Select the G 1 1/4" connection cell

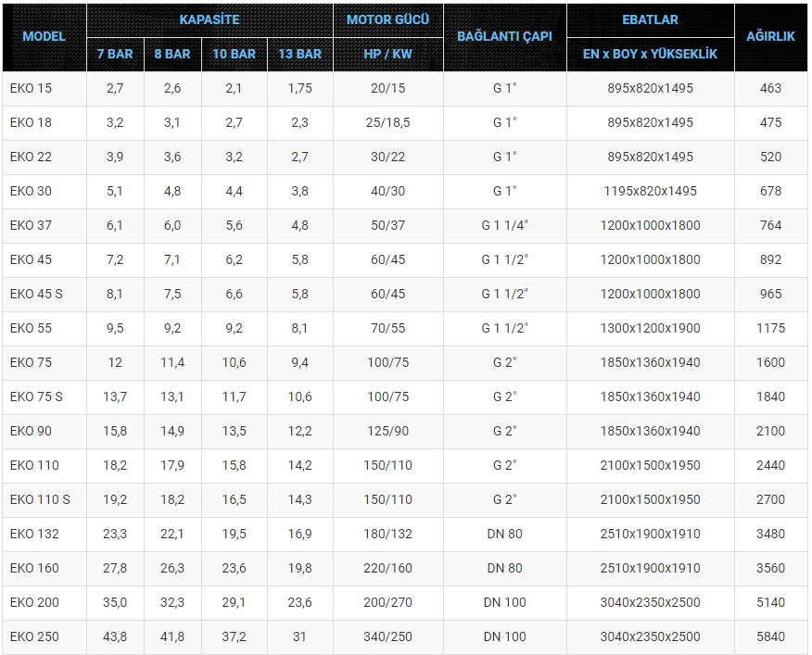pyautogui.click(x=505, y=226)
